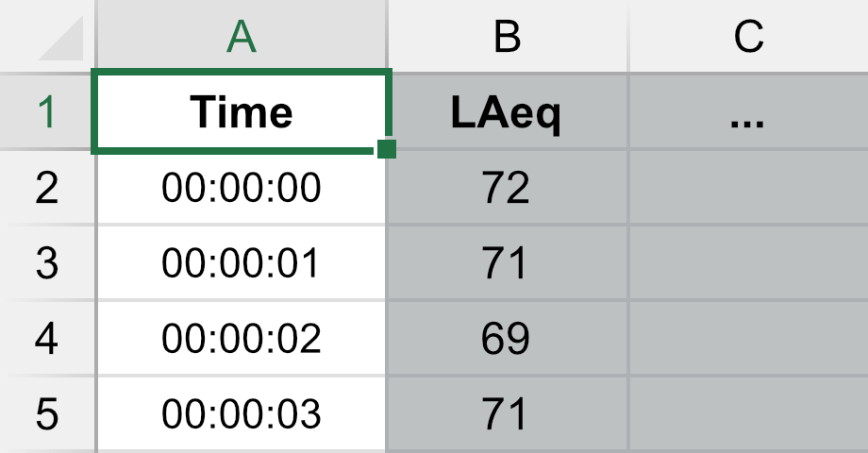Select column B header
The width and height of the screenshot is (868, 453).
pos(507,36)
